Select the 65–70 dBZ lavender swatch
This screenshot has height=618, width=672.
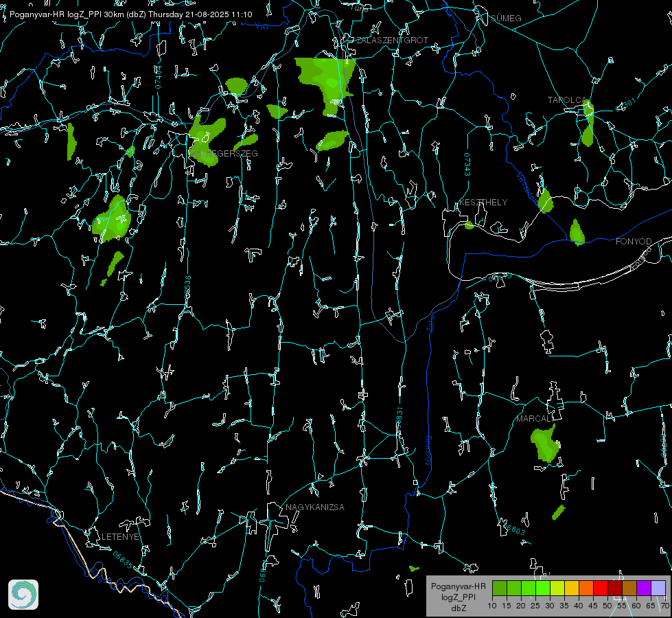[x=658, y=588]
